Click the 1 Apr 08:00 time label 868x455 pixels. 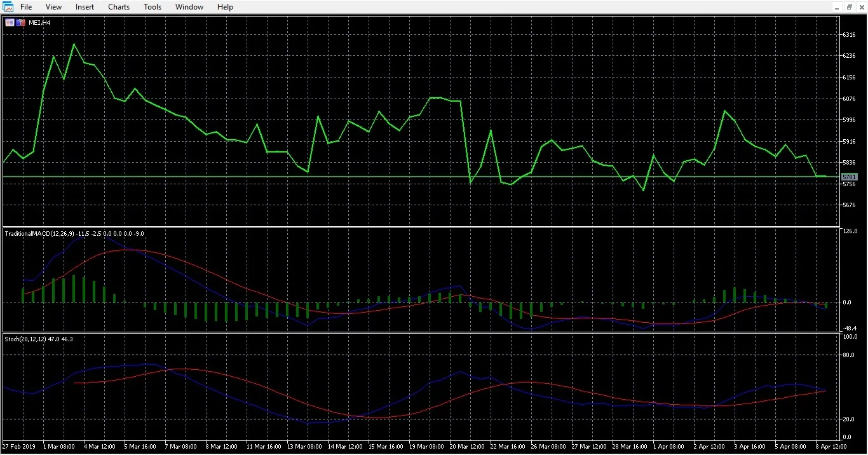coord(668,447)
